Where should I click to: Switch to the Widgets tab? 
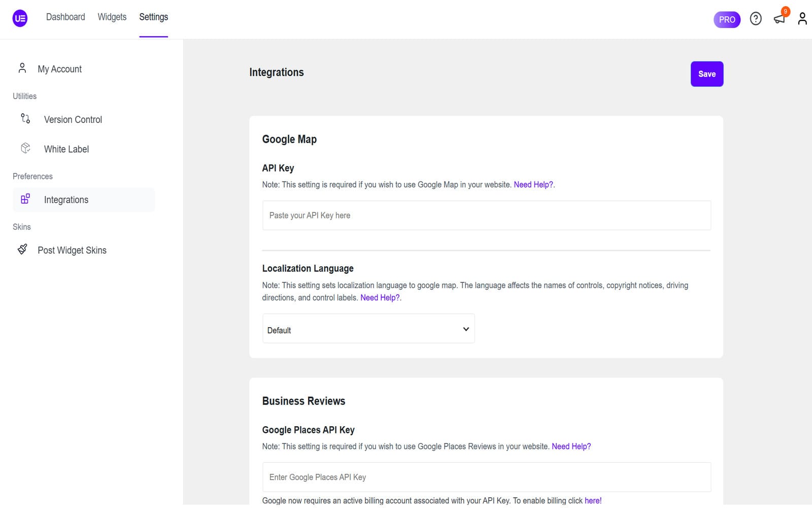(x=112, y=17)
